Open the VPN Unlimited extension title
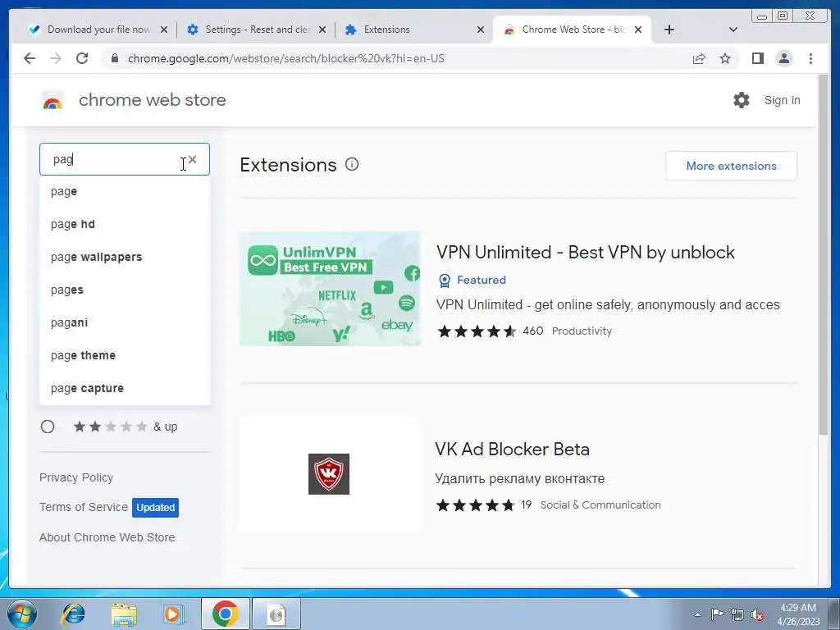 tap(586, 252)
